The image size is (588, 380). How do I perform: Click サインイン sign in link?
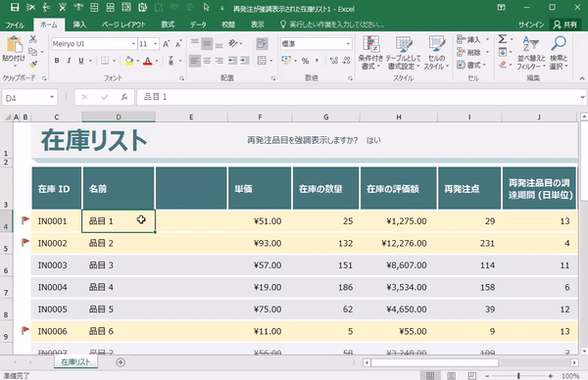(x=531, y=24)
